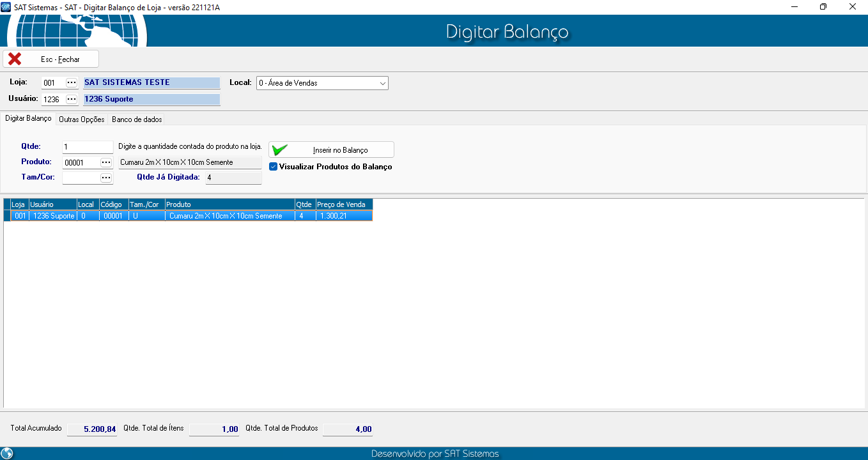
Task: Select the Cumaru product row in the grid
Action: [225, 216]
